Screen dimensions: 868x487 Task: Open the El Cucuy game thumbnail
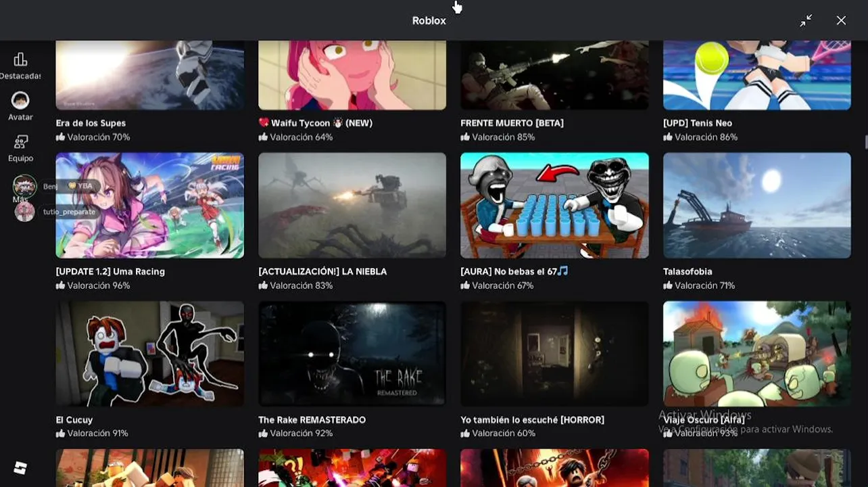tap(150, 354)
